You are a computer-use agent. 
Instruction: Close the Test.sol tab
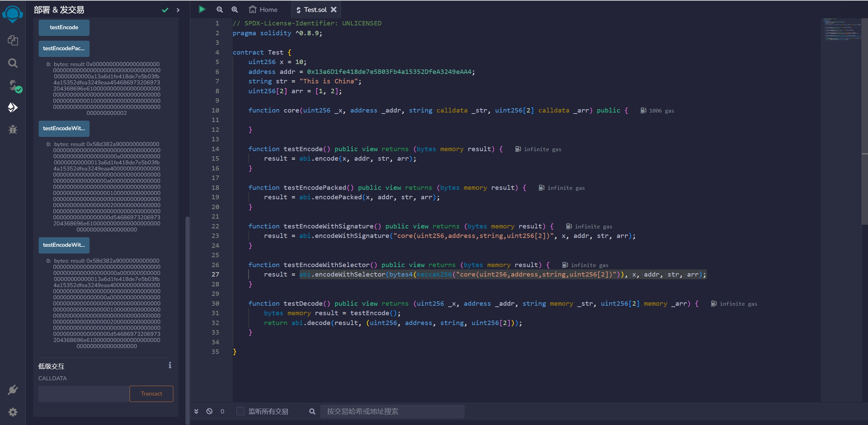point(334,9)
